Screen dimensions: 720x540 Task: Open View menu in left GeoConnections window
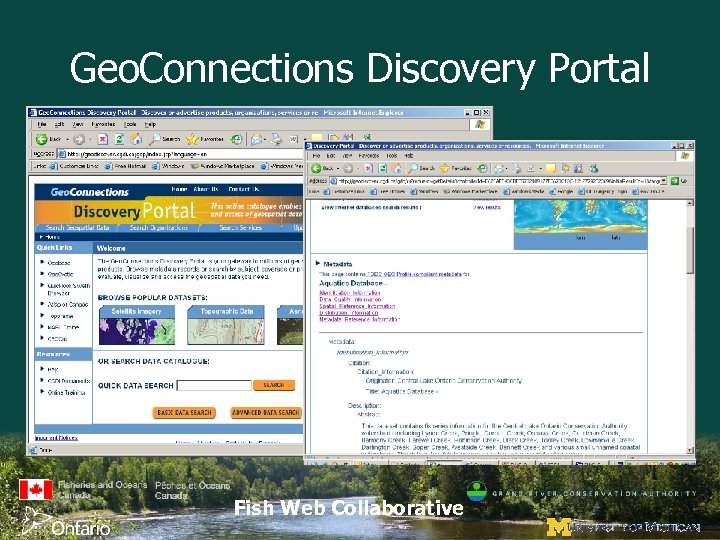pyautogui.click(x=78, y=124)
